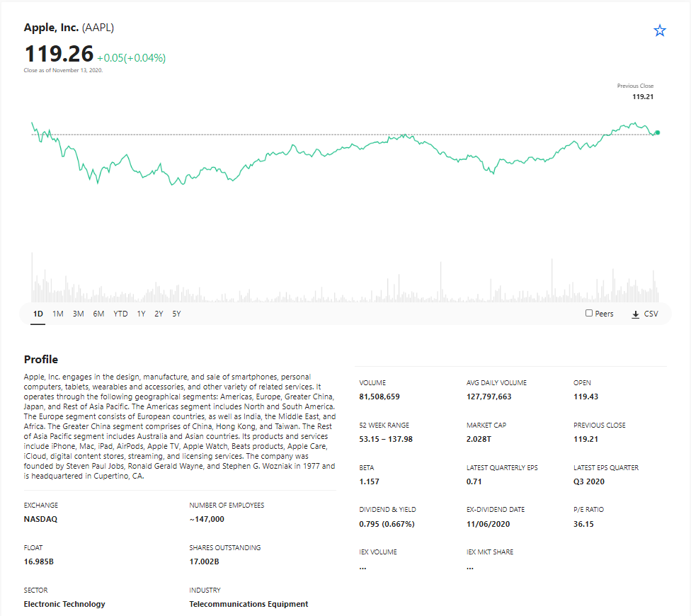Select the 5Y chart range
Image resolution: width=691 pixels, height=616 pixels.
point(176,314)
